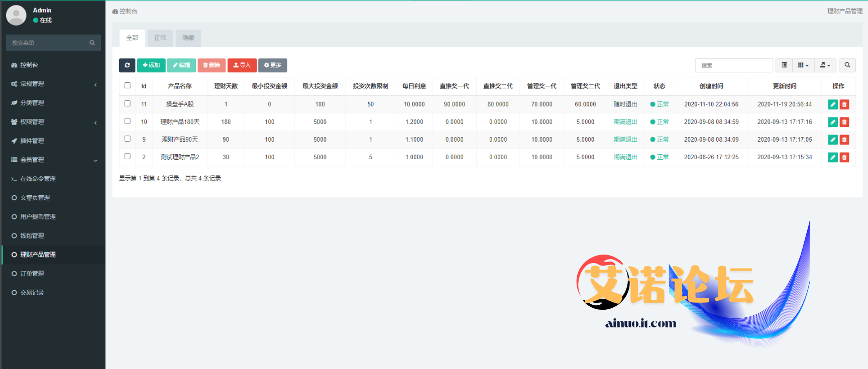Open 文章页管理 in the sidebar
Screen dimensions: 868x369
pos(53,198)
